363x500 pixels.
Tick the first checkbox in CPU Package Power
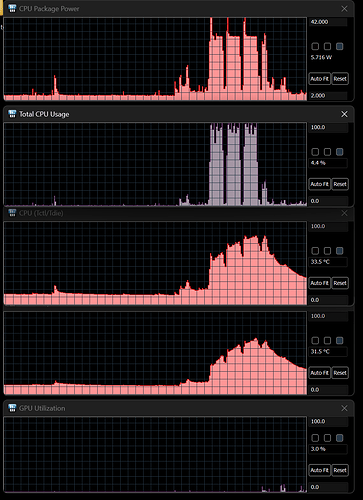point(315,46)
